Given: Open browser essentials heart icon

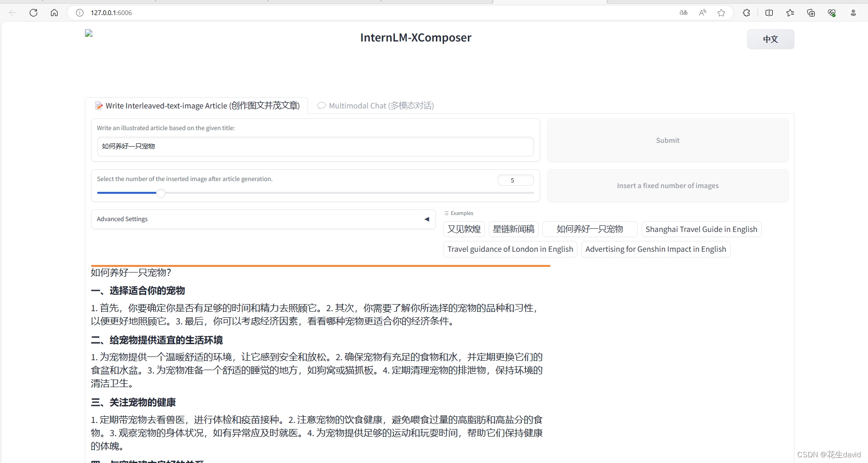Looking at the screenshot, I should coord(832,13).
